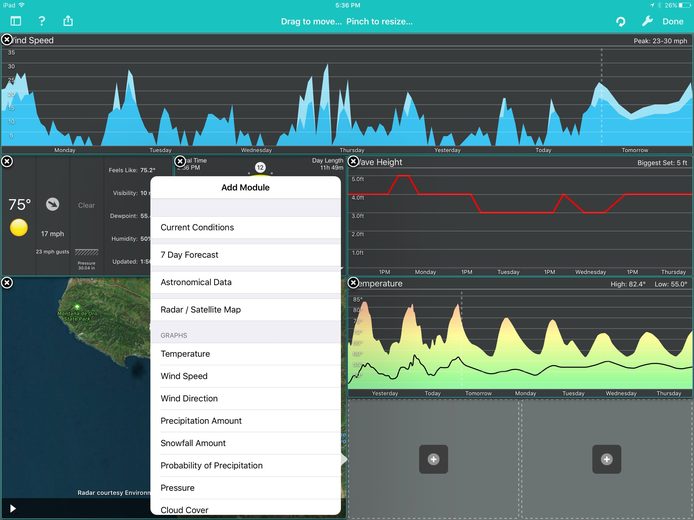
Task: Tap the Biggest Set: 5 ft label
Action: pyautogui.click(x=662, y=163)
